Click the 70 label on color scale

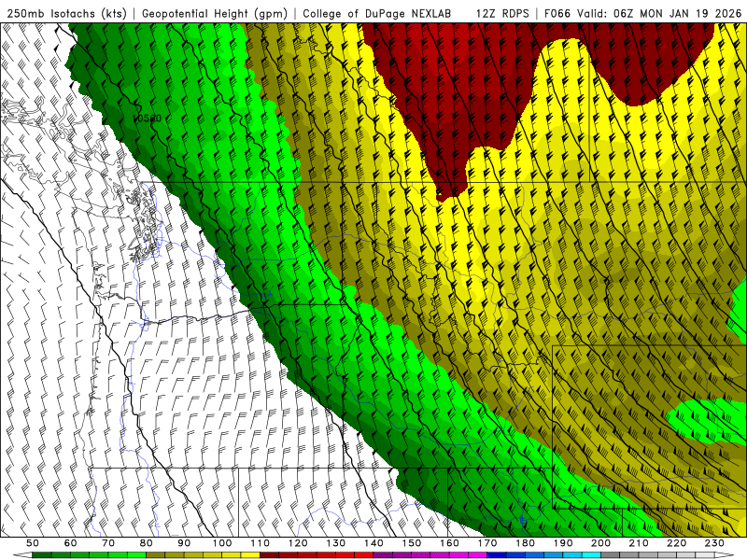point(108,543)
